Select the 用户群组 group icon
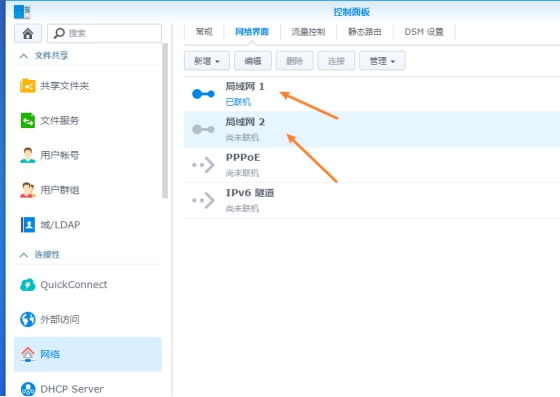Image resolution: width=560 pixels, height=397 pixels. pyautogui.click(x=28, y=190)
